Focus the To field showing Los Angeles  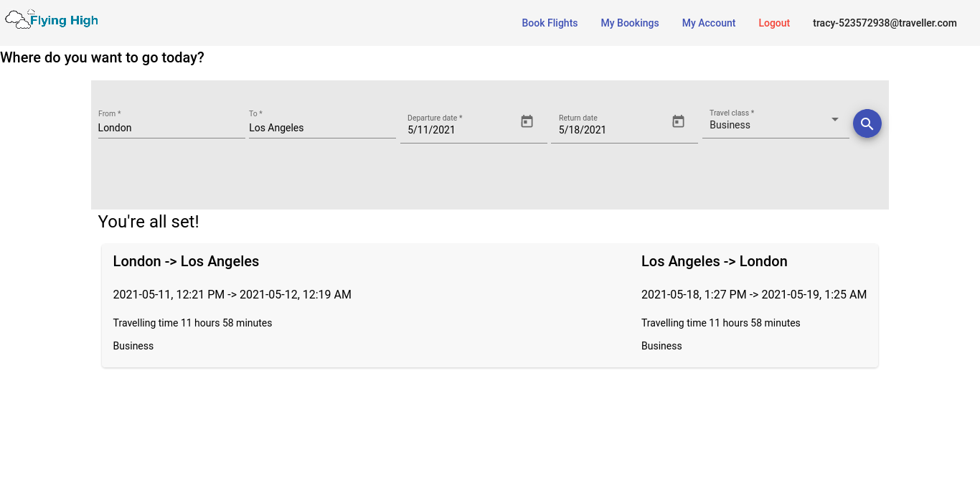pos(322,128)
